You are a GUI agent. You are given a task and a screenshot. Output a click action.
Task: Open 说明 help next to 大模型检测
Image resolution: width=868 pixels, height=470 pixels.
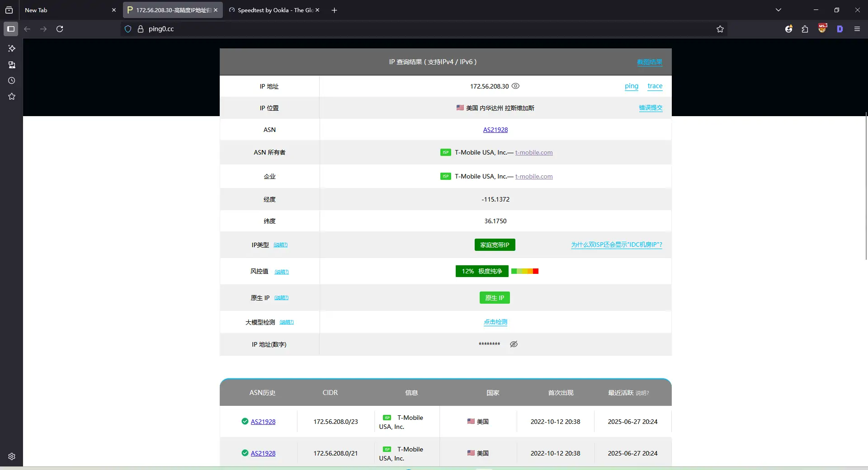287,322
